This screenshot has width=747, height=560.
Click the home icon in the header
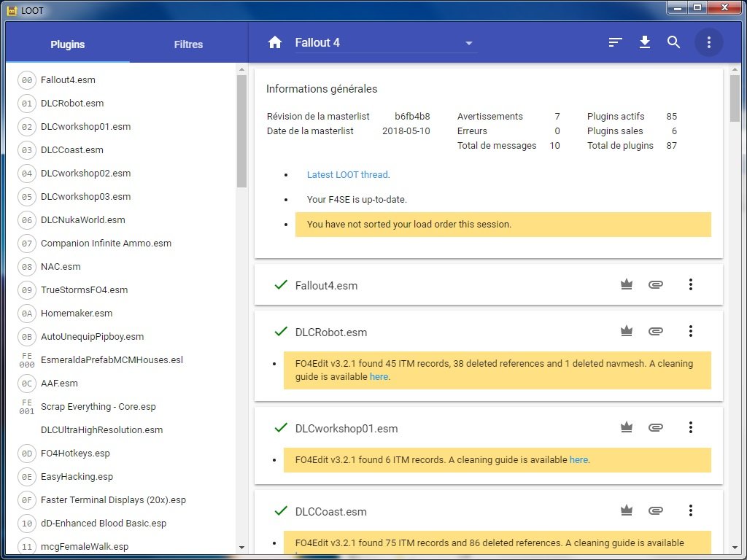[x=275, y=42]
